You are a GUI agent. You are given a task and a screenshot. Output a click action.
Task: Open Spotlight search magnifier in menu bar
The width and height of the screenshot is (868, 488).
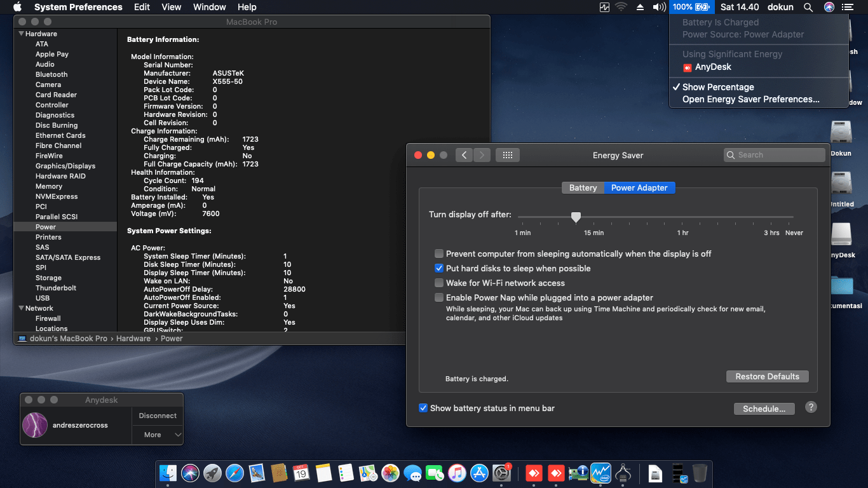tap(808, 7)
